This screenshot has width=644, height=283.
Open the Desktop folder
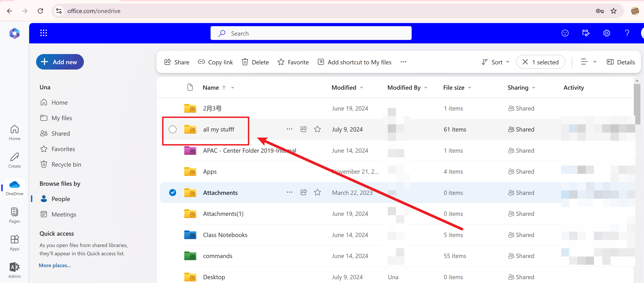[x=214, y=277]
